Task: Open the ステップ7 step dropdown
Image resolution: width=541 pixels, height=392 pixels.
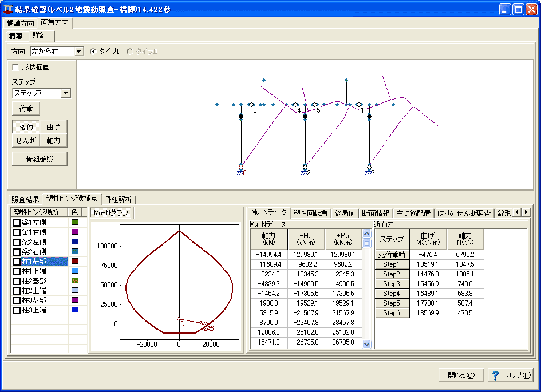Action: 66,93
